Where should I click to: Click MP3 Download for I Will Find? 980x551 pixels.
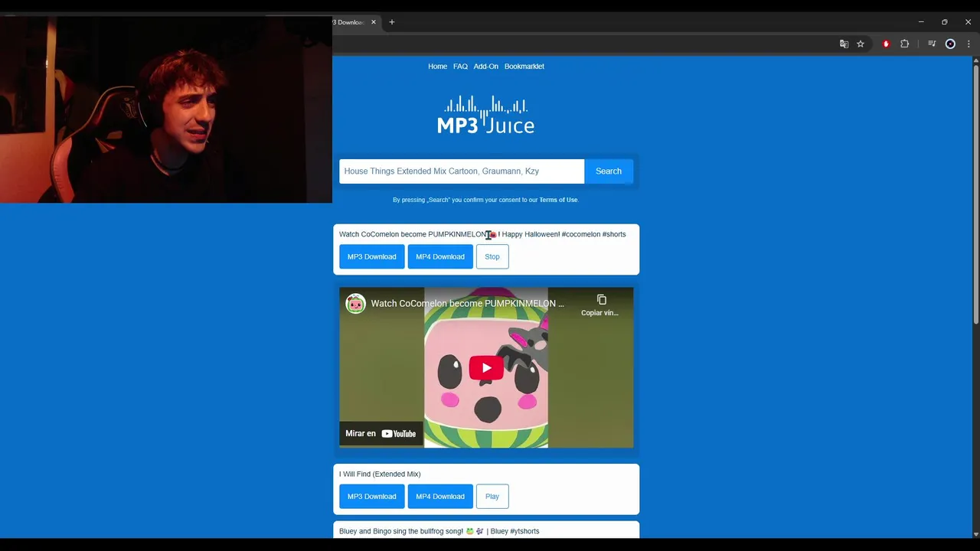tap(372, 496)
